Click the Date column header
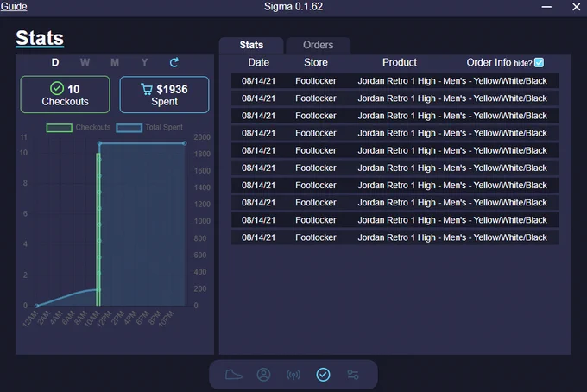587x392 pixels. (258, 62)
